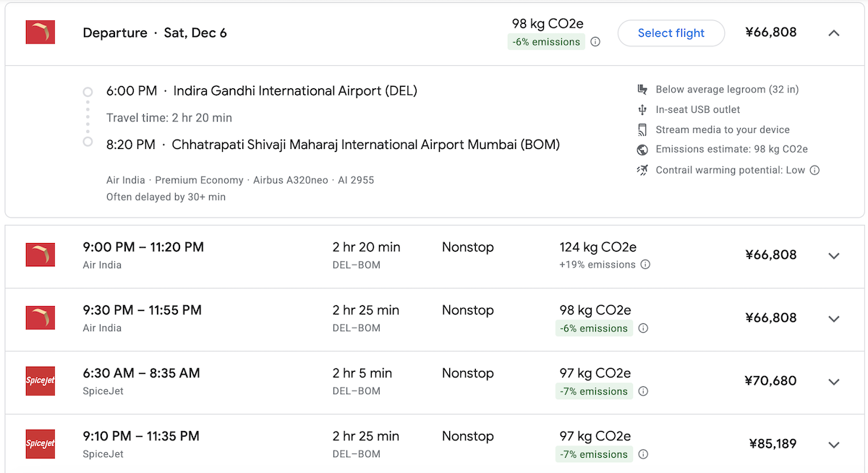
Task: Open emissions info next to -6% header badge
Action: (595, 42)
